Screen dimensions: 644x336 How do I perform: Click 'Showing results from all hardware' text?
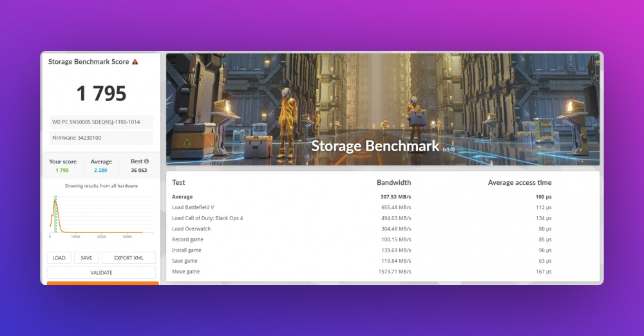(x=101, y=186)
